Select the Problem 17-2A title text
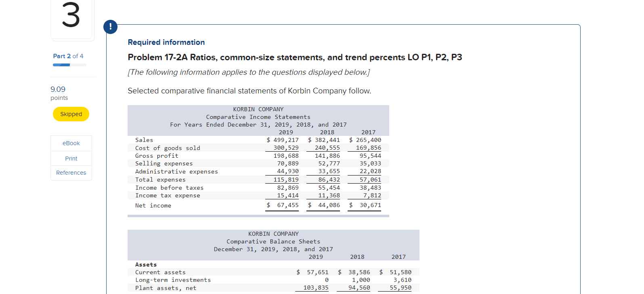 295,57
